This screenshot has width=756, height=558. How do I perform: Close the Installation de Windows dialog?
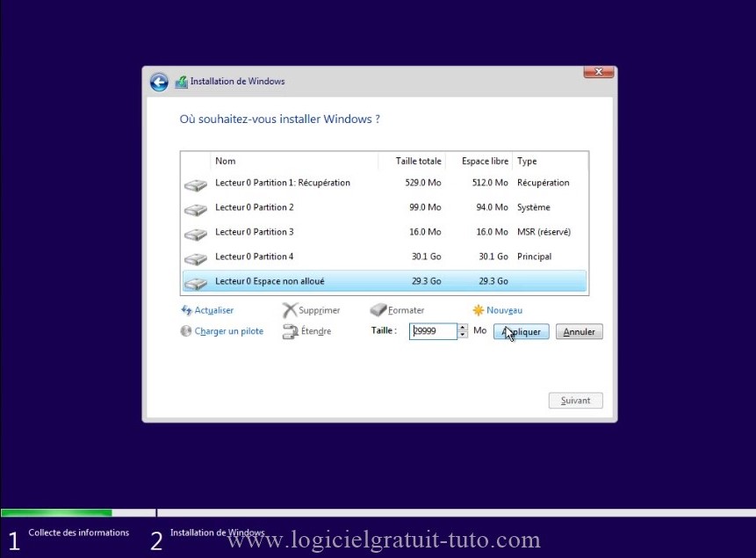click(x=598, y=71)
